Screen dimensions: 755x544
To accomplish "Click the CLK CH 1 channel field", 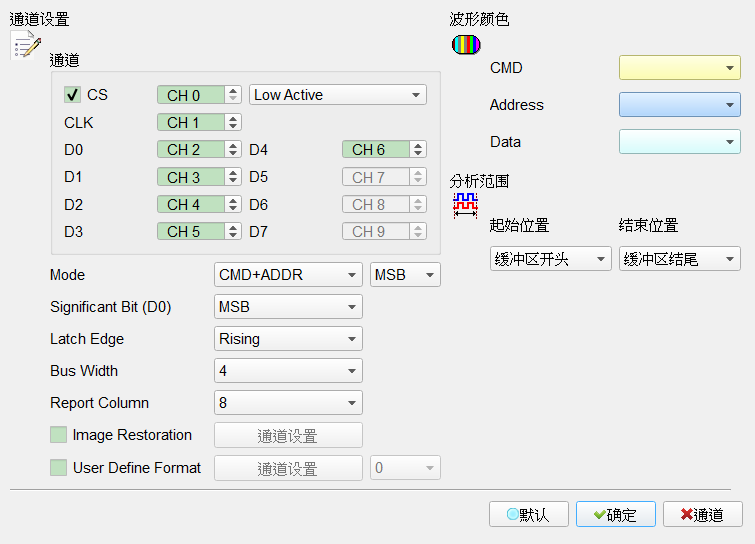I will pos(191,122).
